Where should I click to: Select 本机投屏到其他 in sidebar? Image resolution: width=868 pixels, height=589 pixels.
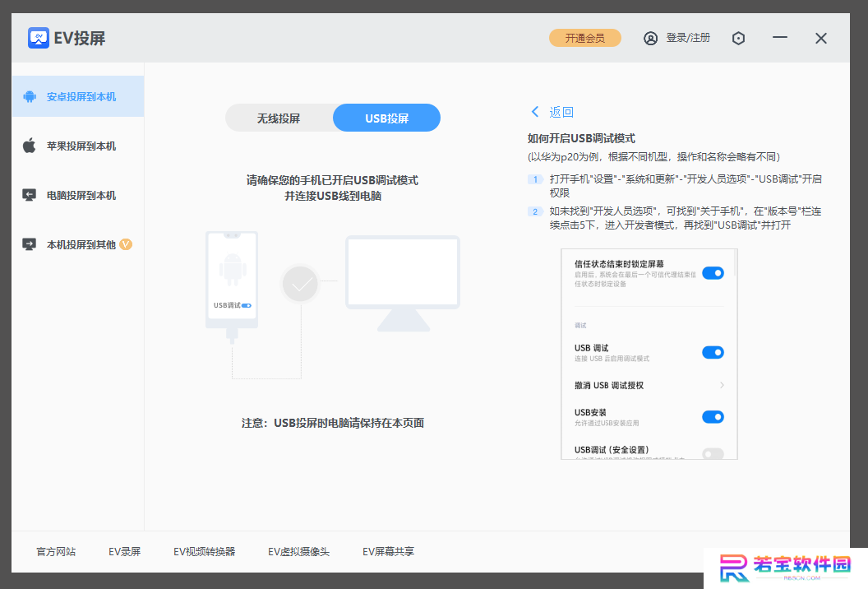click(78, 244)
